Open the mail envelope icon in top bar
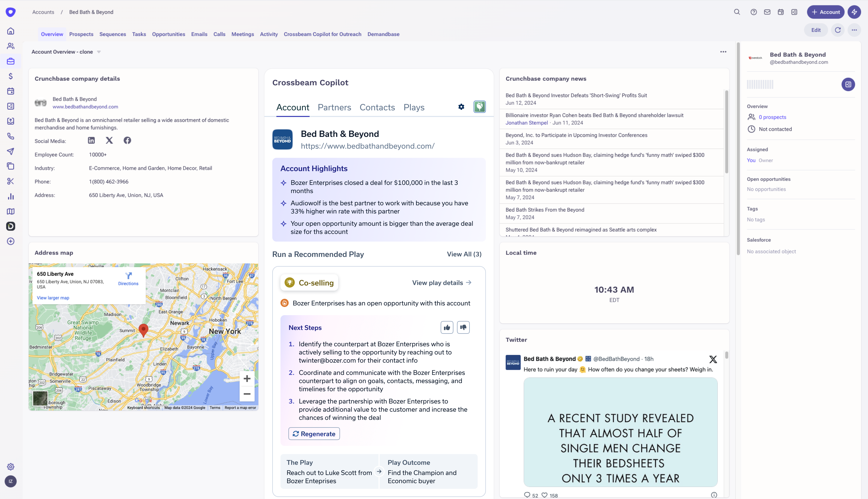Image resolution: width=868 pixels, height=499 pixels. (x=767, y=12)
